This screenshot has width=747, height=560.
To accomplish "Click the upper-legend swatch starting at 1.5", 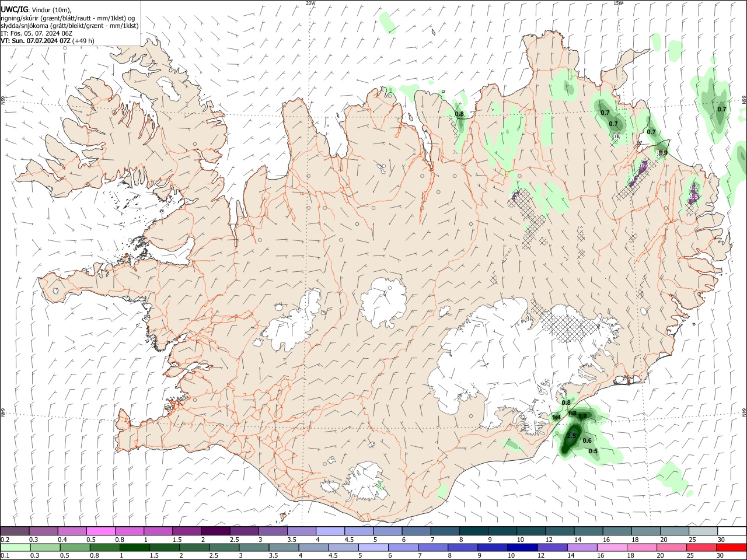I will pos(187,531).
